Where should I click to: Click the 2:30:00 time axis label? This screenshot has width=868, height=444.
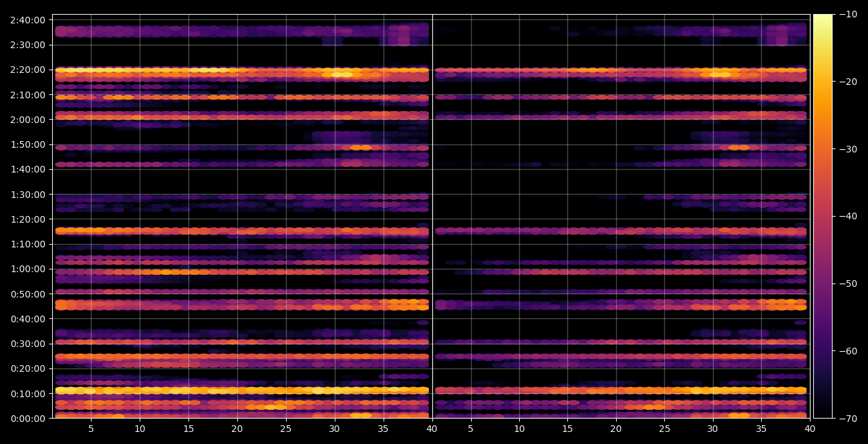coord(27,45)
